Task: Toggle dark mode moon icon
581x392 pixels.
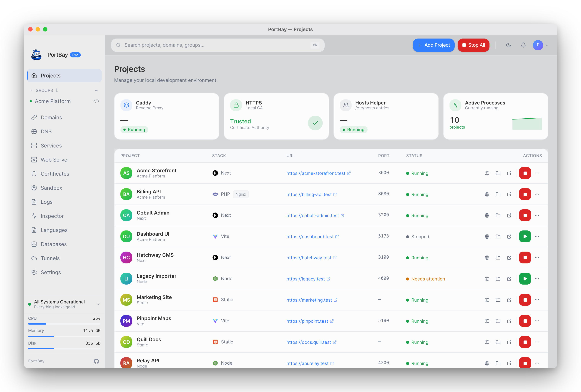Action: tap(508, 45)
